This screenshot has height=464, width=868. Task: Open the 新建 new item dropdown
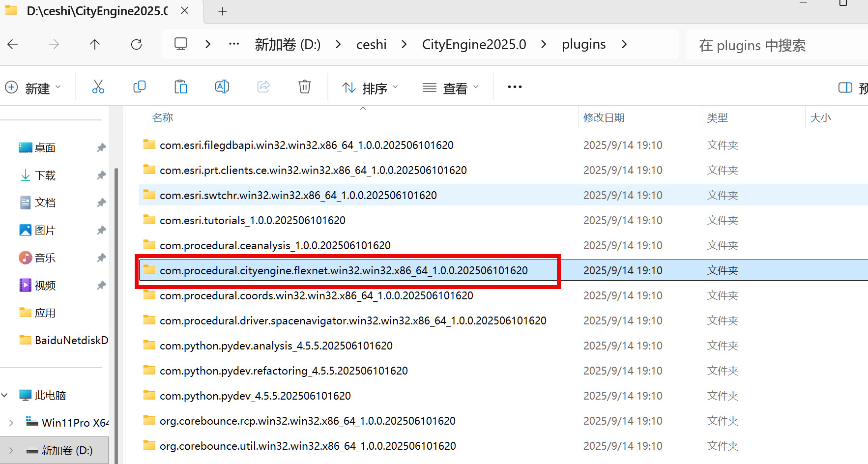pyautogui.click(x=33, y=88)
